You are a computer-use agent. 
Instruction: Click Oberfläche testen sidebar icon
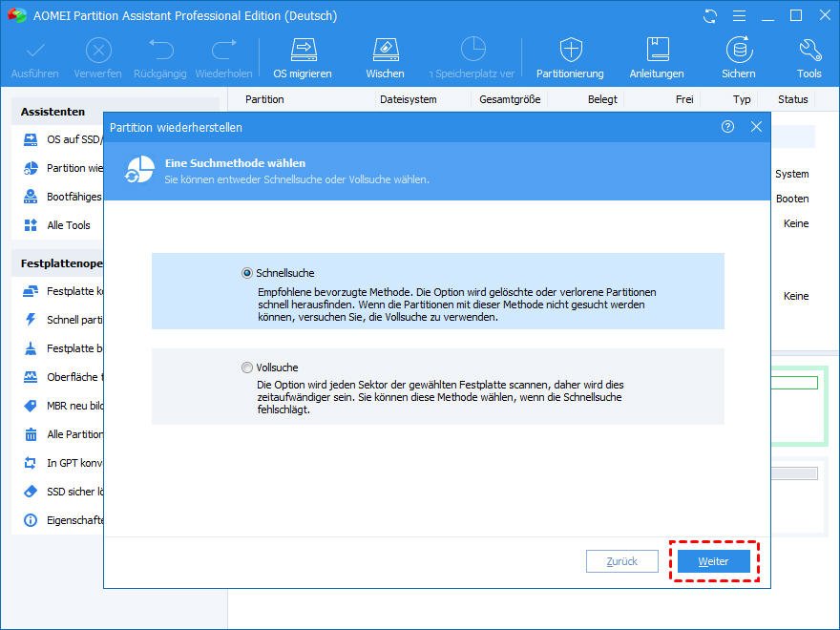point(31,377)
